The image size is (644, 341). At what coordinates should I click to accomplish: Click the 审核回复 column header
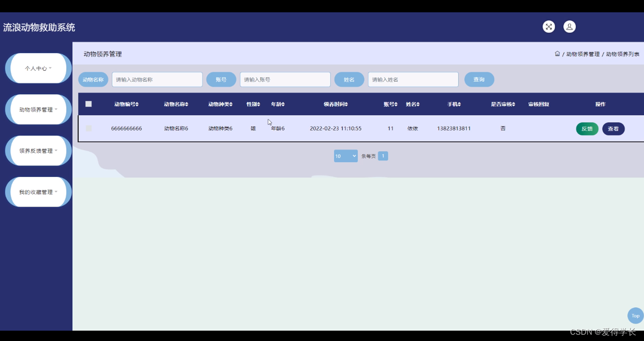click(539, 104)
